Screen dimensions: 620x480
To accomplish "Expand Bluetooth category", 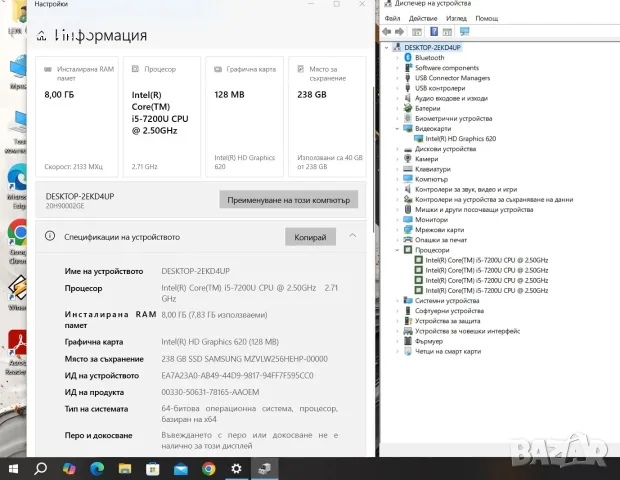I will (397, 58).
